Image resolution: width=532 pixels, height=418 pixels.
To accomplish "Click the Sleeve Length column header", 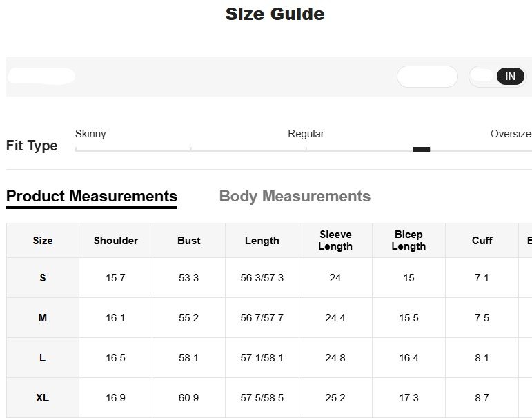I will (x=335, y=241).
